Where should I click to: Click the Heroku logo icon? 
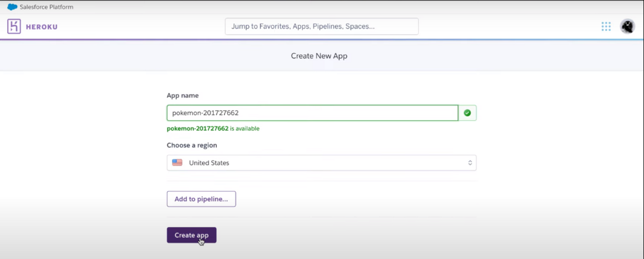point(14,26)
